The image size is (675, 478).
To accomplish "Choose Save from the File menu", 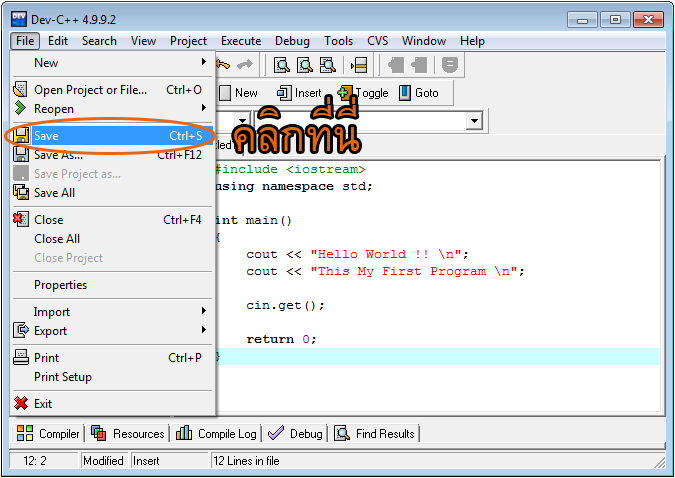I will point(113,136).
